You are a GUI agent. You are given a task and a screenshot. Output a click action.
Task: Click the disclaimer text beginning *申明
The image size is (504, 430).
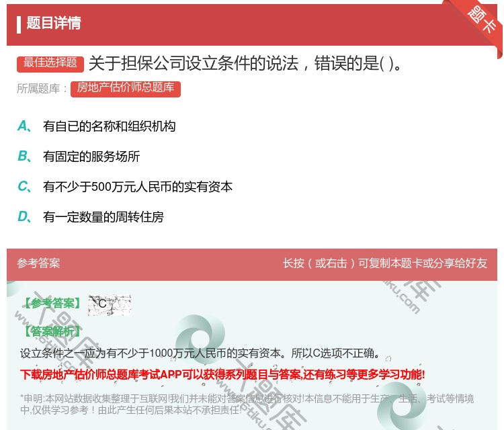point(247,404)
